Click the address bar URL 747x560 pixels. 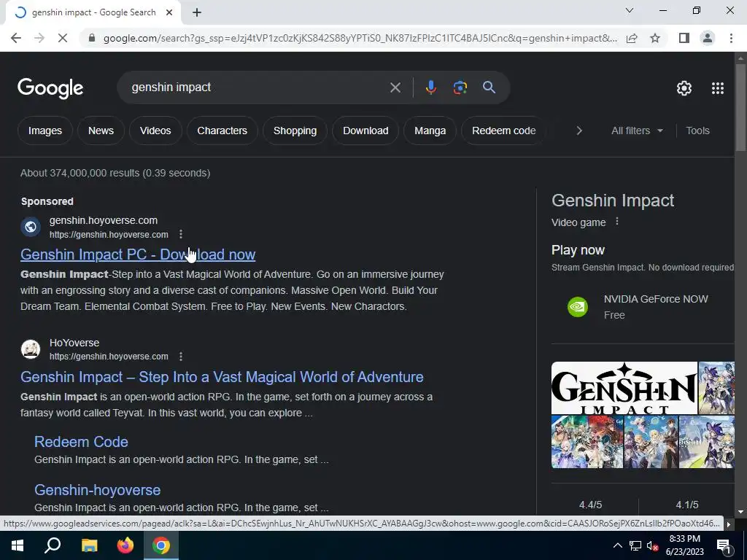tap(360, 38)
